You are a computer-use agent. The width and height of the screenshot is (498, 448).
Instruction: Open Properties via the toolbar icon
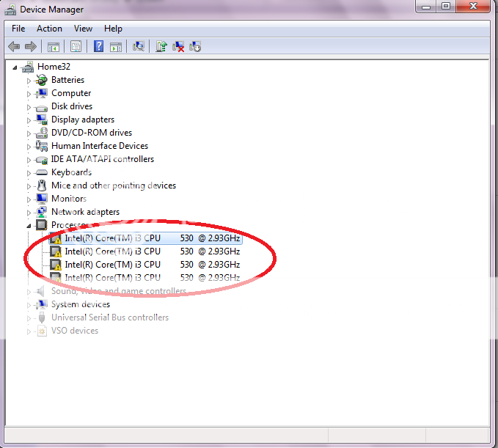(x=76, y=46)
